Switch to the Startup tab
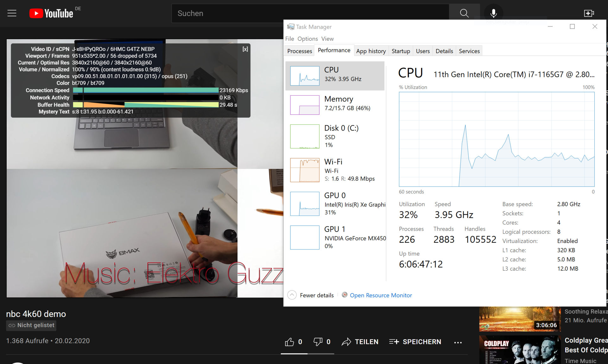608x364 pixels. 401,51
